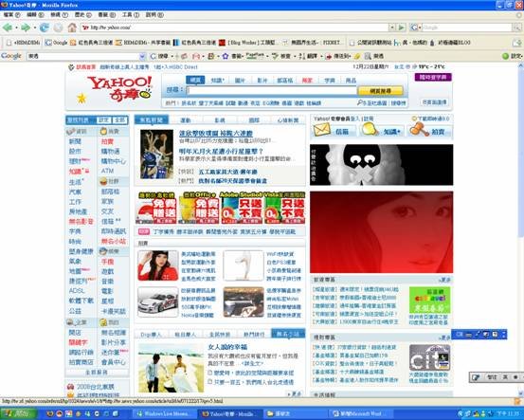Switch to the 國際 news tab

point(254,120)
